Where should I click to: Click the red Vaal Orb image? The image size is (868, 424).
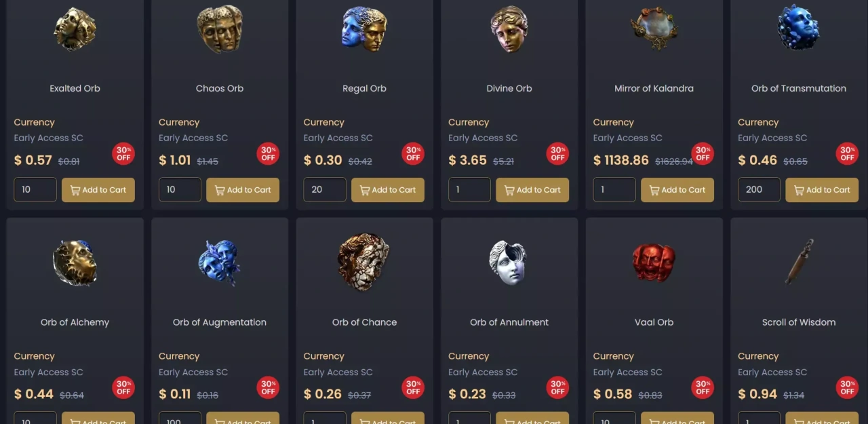[x=654, y=263]
